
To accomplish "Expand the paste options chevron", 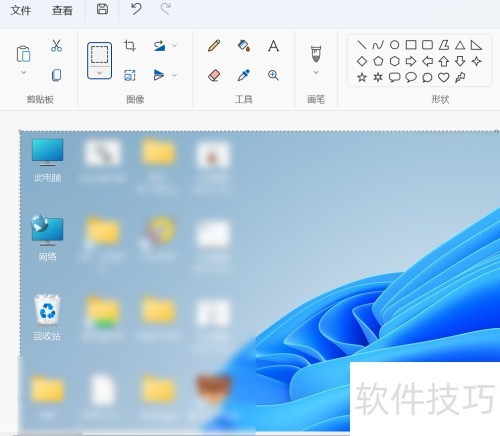I will click(23, 72).
